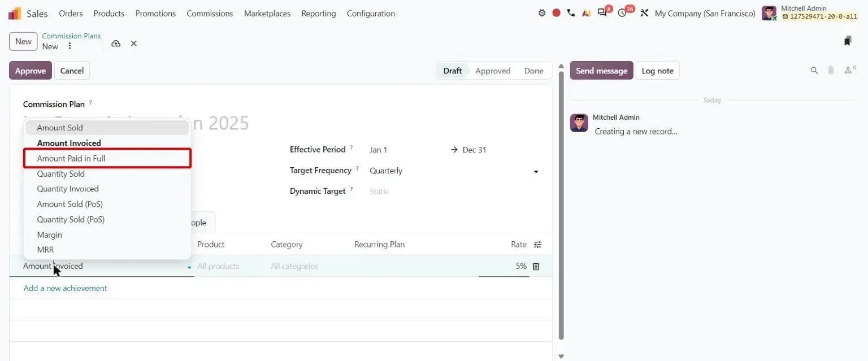868x361 pixels.
Task: Go back via Commission Plans breadcrumb
Action: point(71,36)
